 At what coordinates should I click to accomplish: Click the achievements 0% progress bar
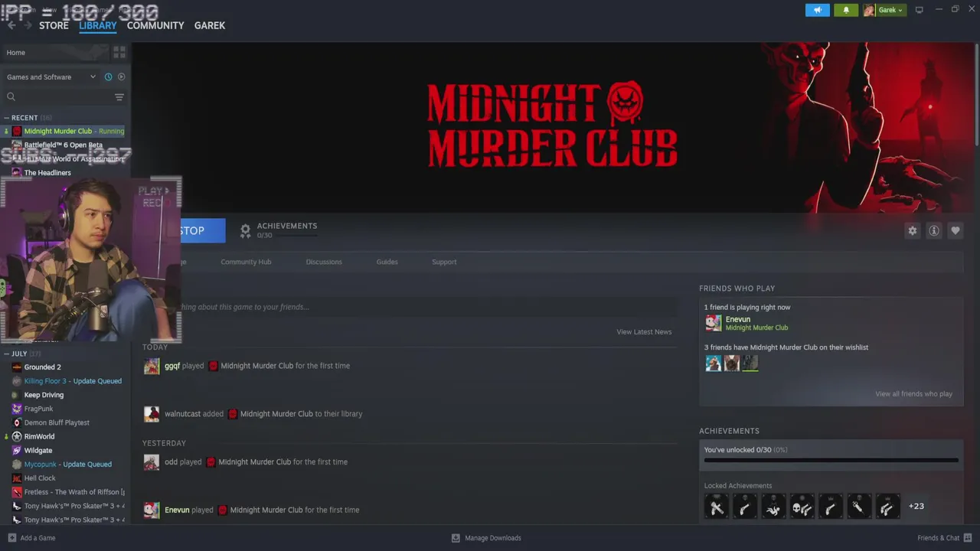(831, 460)
